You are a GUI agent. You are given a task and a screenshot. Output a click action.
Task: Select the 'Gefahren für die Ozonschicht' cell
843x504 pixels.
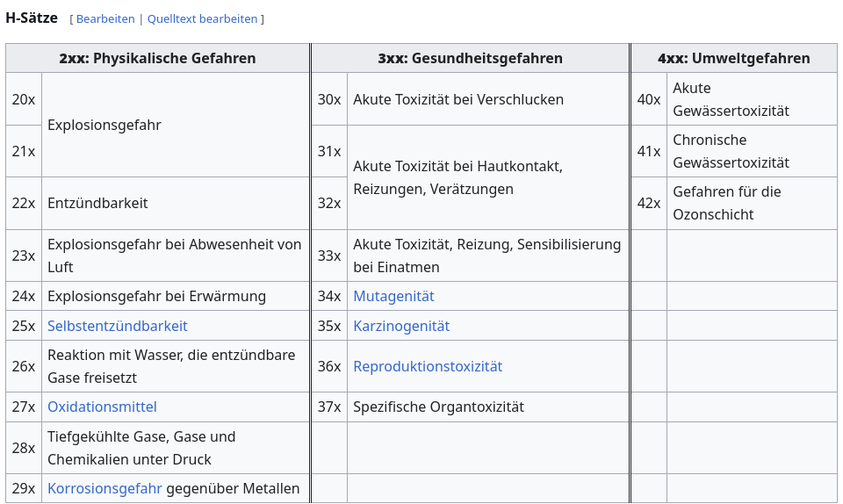(726, 203)
